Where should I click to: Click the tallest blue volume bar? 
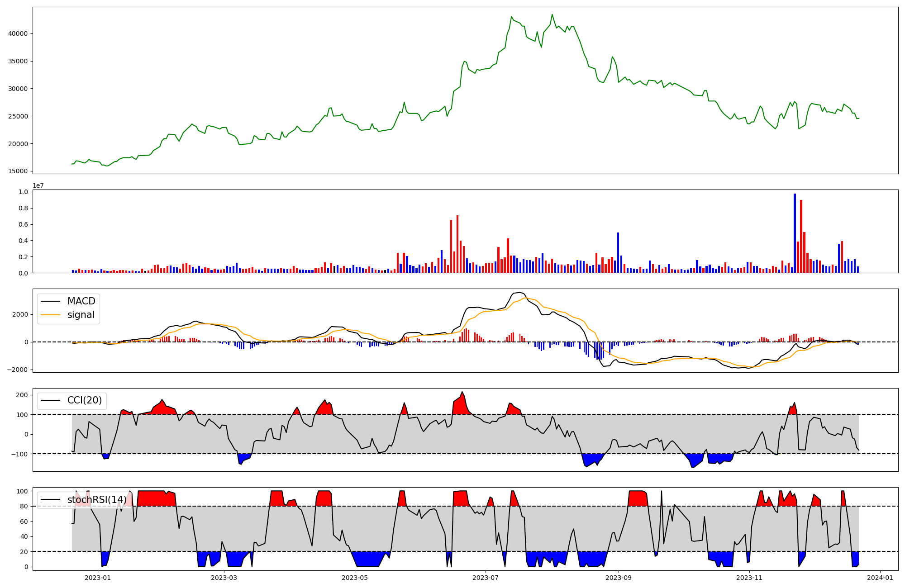[795, 233]
